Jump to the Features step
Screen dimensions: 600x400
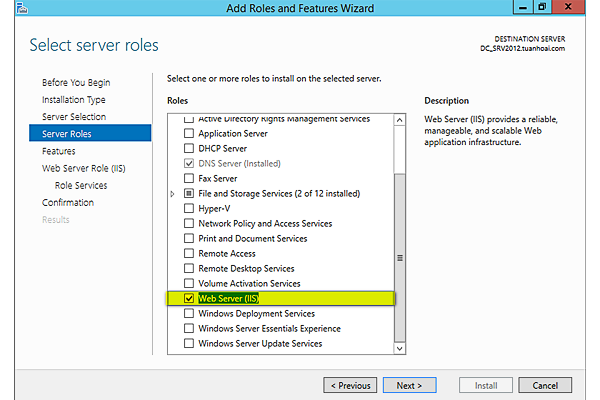tap(59, 151)
